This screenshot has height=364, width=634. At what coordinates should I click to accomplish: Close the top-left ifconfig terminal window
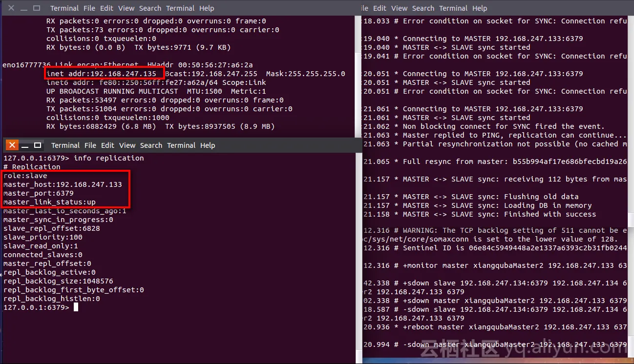point(11,8)
